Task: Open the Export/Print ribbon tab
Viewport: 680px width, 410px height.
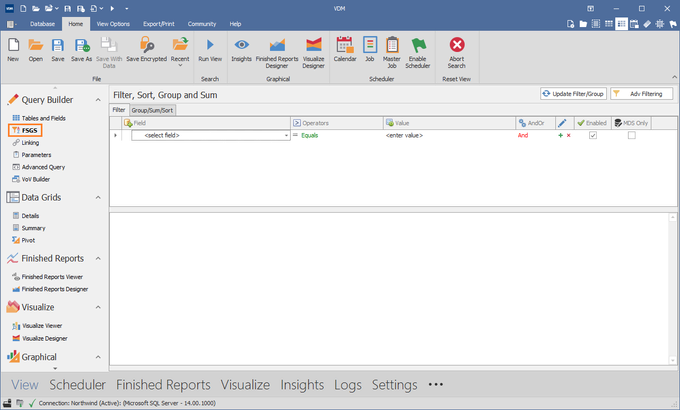Action: click(x=159, y=24)
